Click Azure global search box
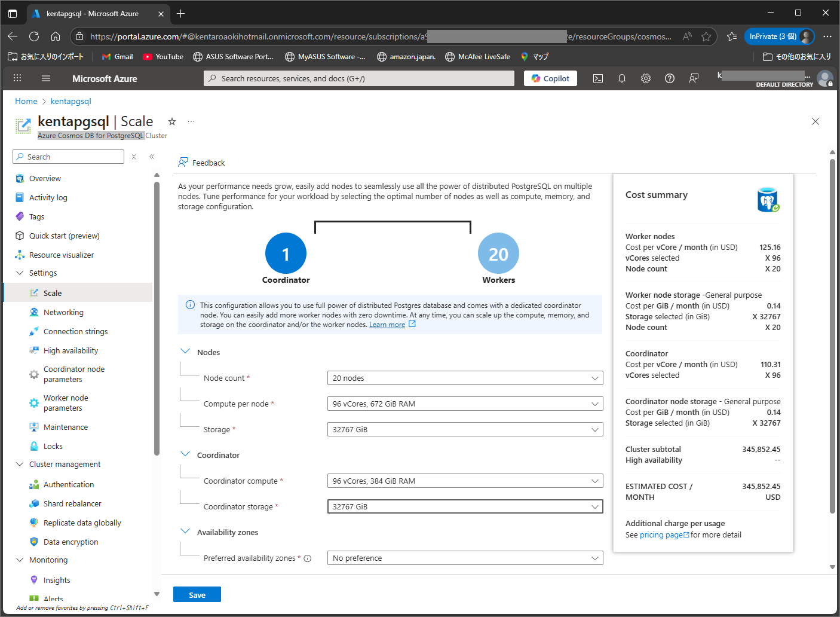 (x=359, y=78)
